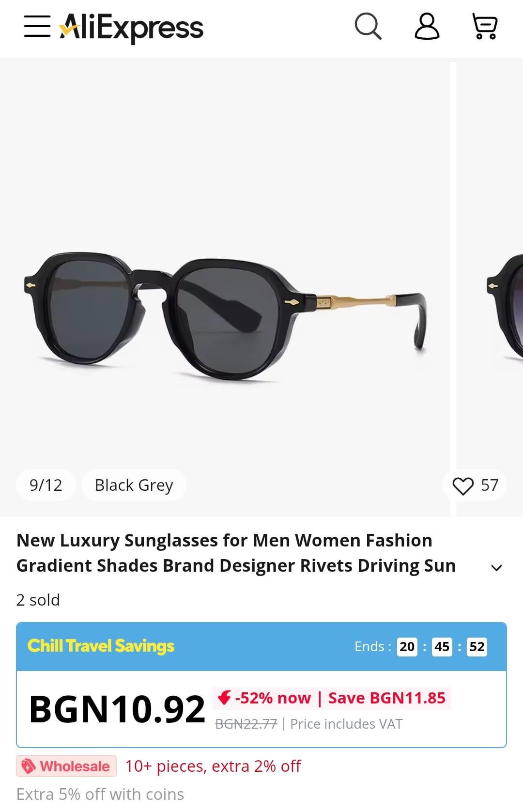Screen dimensions: 523x812
Task: Select the Black Grey variant label
Action: pyautogui.click(x=134, y=485)
